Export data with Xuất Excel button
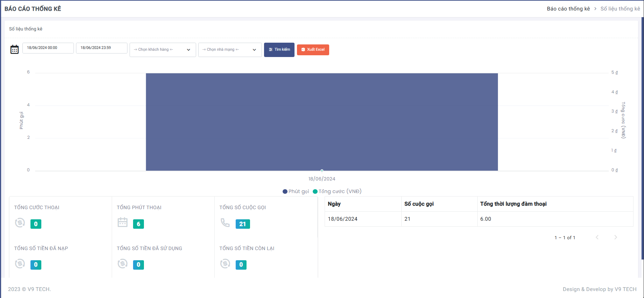The height and width of the screenshot is (298, 644). (313, 50)
